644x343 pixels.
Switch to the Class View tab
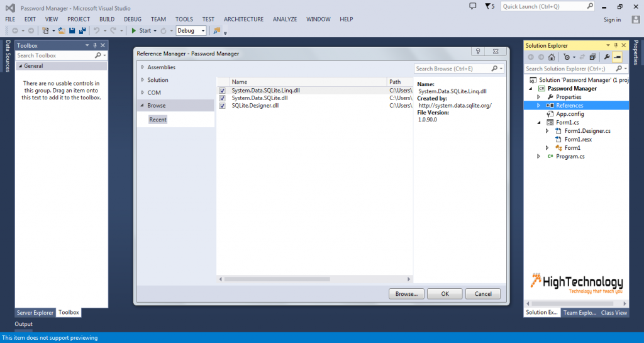coord(614,313)
